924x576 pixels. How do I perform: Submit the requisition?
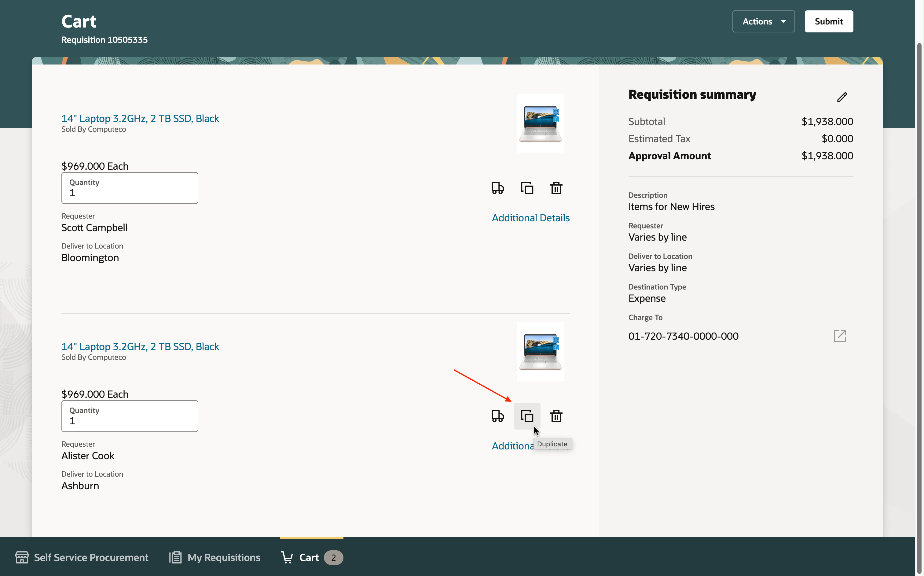pyautogui.click(x=828, y=21)
